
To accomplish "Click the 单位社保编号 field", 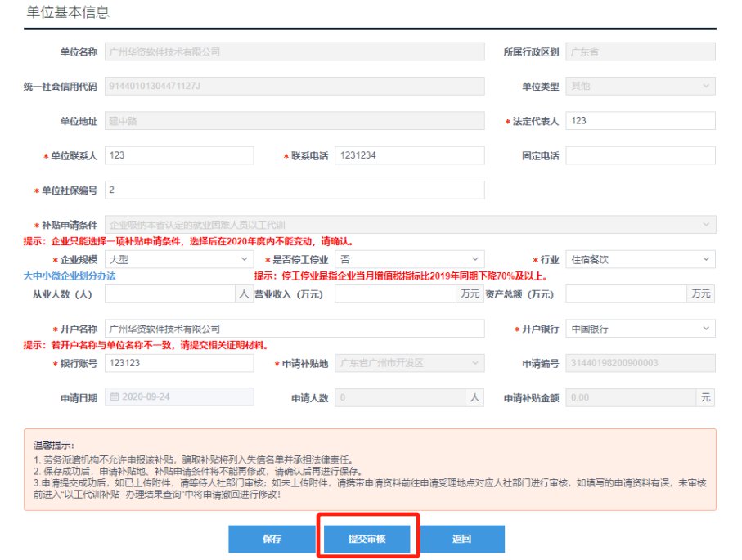I will coord(295,190).
